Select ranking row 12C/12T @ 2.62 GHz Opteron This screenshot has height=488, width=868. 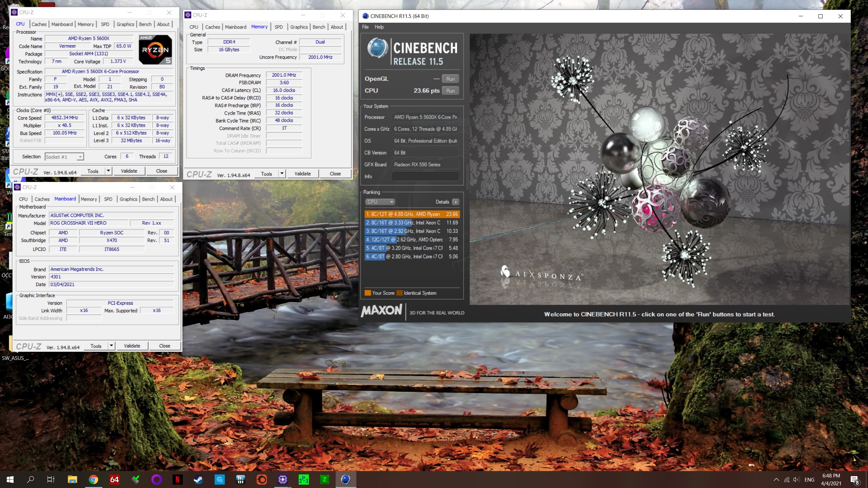[x=412, y=240]
